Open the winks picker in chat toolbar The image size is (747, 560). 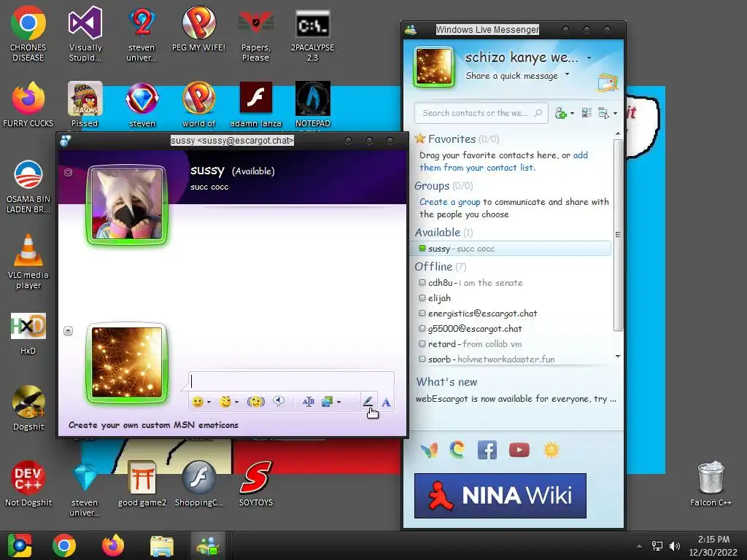[225, 402]
